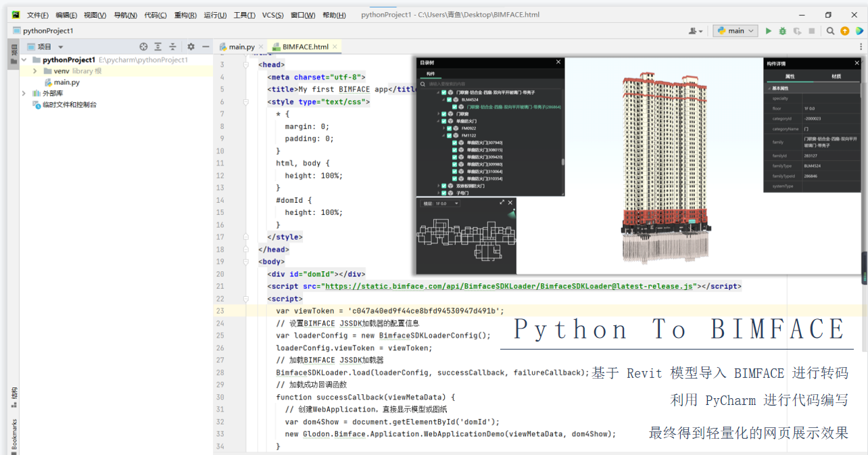Open the 重构(R) menu
The image size is (868, 455).
click(x=185, y=15)
